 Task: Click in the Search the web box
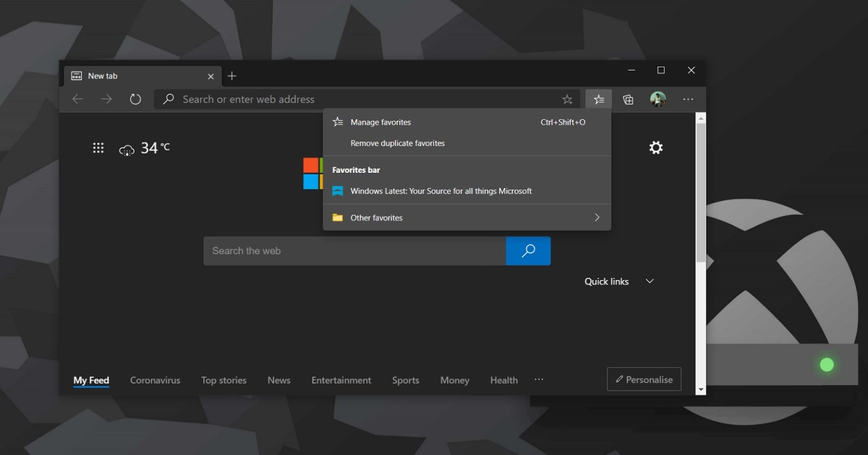(354, 251)
